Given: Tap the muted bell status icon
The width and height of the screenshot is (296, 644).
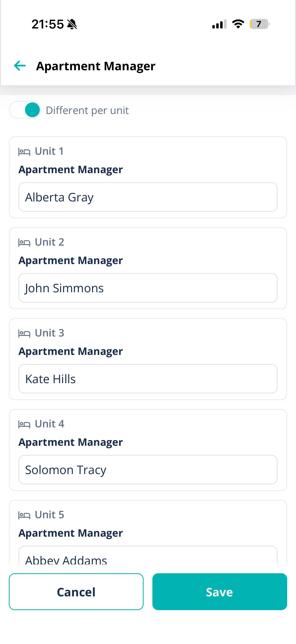Looking at the screenshot, I should coord(72,24).
